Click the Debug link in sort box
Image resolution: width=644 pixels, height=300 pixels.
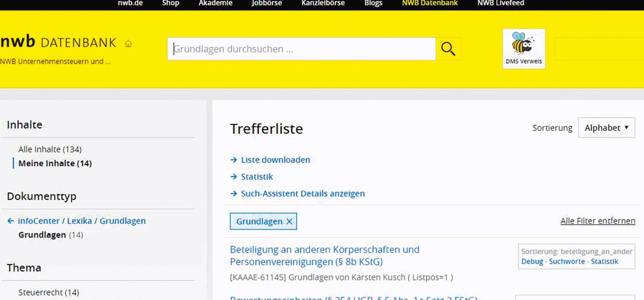click(x=532, y=262)
